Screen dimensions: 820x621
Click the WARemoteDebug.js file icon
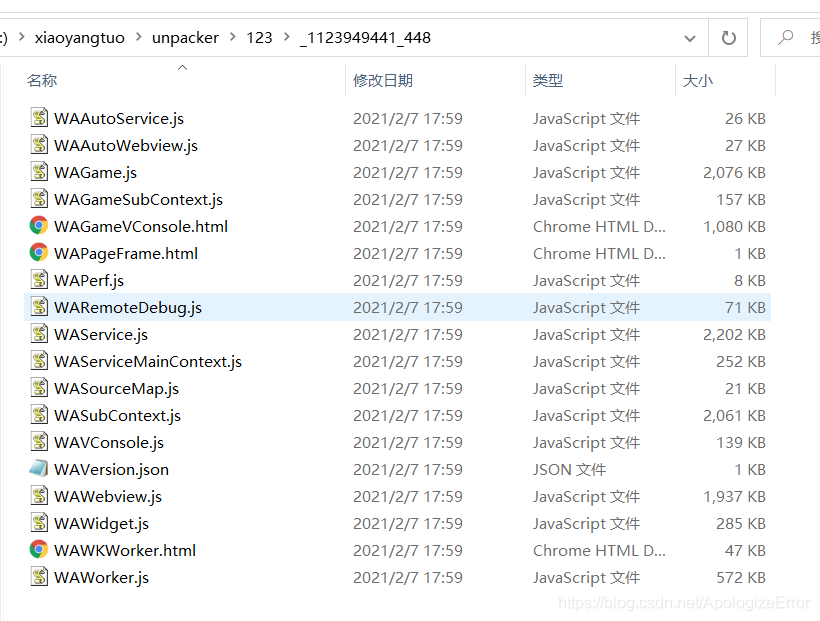click(x=39, y=307)
